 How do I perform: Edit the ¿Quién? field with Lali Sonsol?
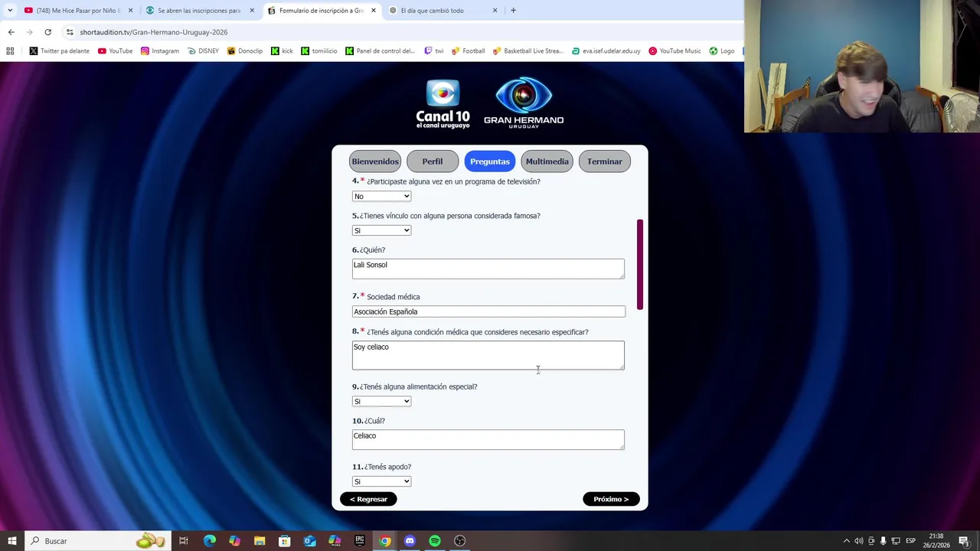pos(488,269)
